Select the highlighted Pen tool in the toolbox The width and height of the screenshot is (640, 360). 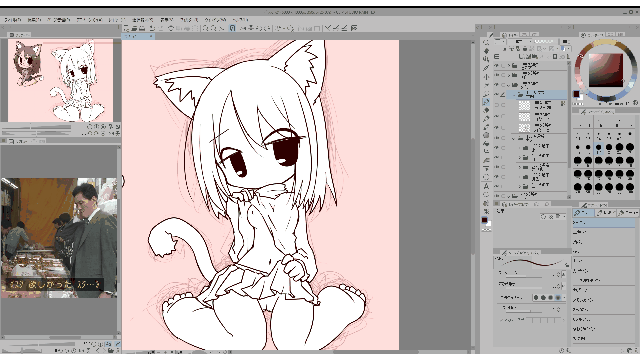(486, 102)
